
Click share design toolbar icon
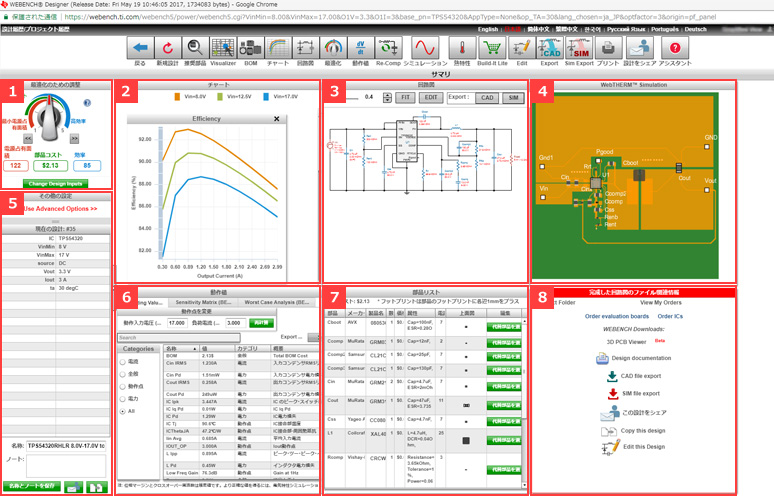tap(640, 48)
